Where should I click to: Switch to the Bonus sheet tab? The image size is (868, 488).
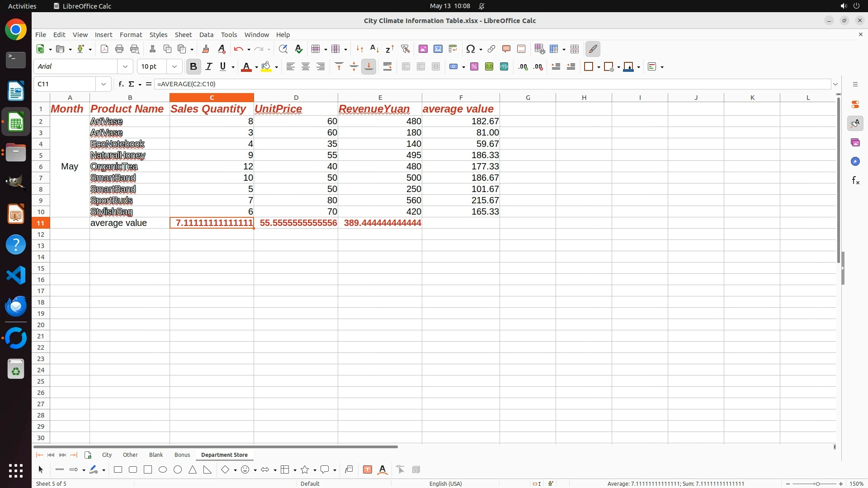(x=182, y=455)
